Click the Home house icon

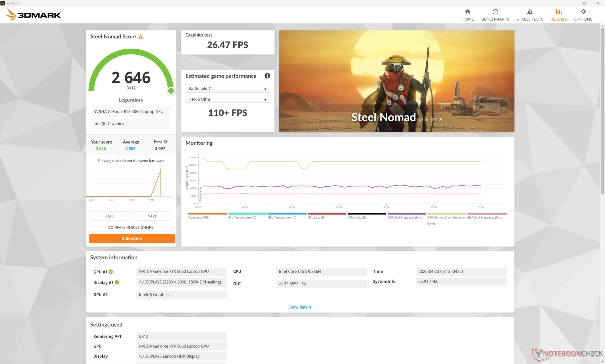pyautogui.click(x=467, y=12)
